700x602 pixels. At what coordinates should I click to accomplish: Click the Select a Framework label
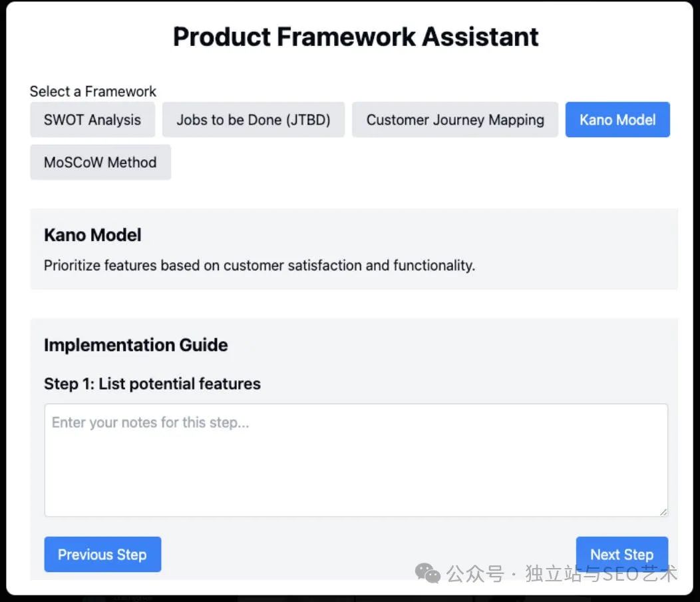coord(93,91)
